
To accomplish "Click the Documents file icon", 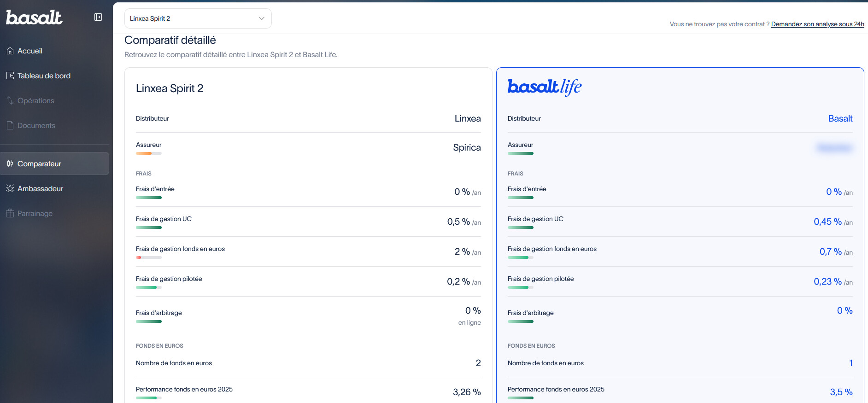I will (10, 125).
